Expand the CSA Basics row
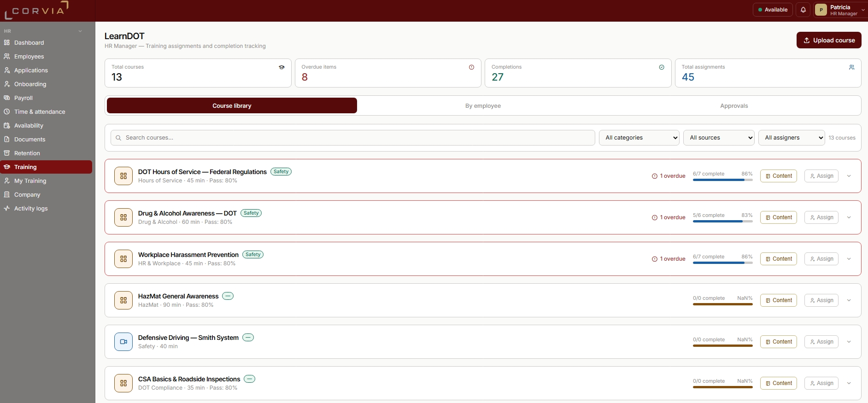 tap(849, 383)
